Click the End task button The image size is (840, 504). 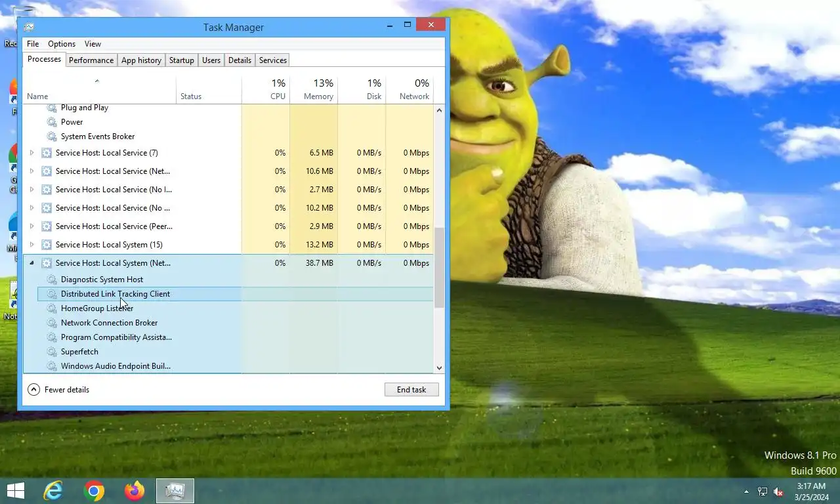tap(411, 390)
